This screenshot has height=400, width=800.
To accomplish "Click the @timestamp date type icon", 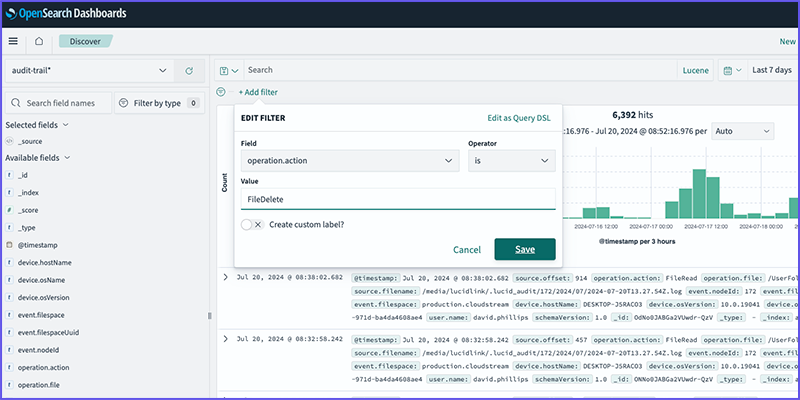I will pyautogui.click(x=9, y=245).
